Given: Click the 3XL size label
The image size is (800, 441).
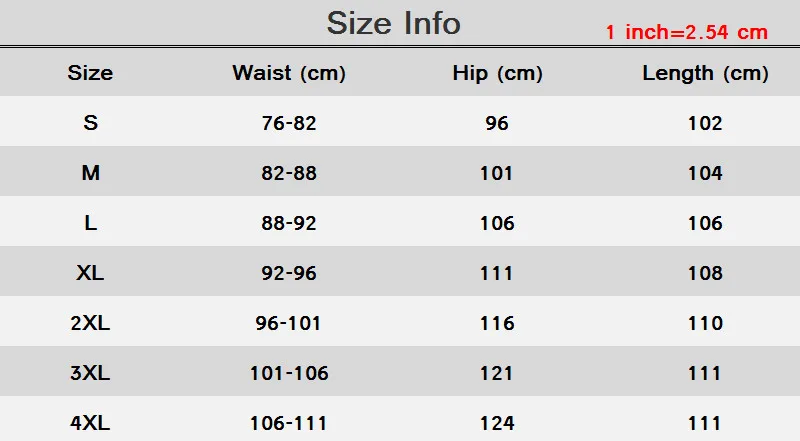Looking at the screenshot, I should (90, 373).
